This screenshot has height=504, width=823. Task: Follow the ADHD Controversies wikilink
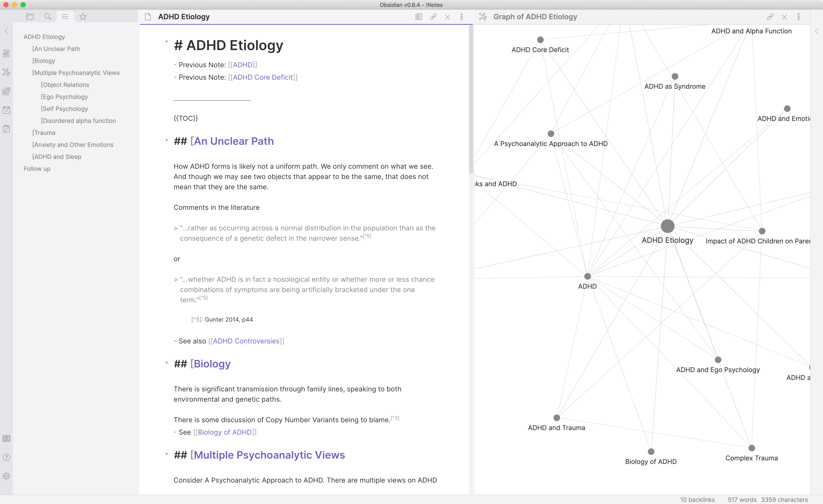(246, 341)
